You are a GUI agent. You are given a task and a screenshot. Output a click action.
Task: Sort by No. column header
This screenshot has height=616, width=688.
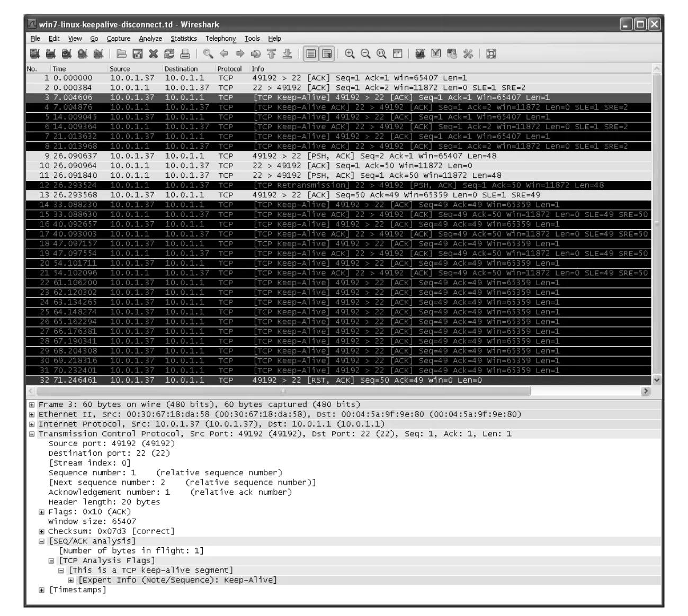[x=38, y=69]
